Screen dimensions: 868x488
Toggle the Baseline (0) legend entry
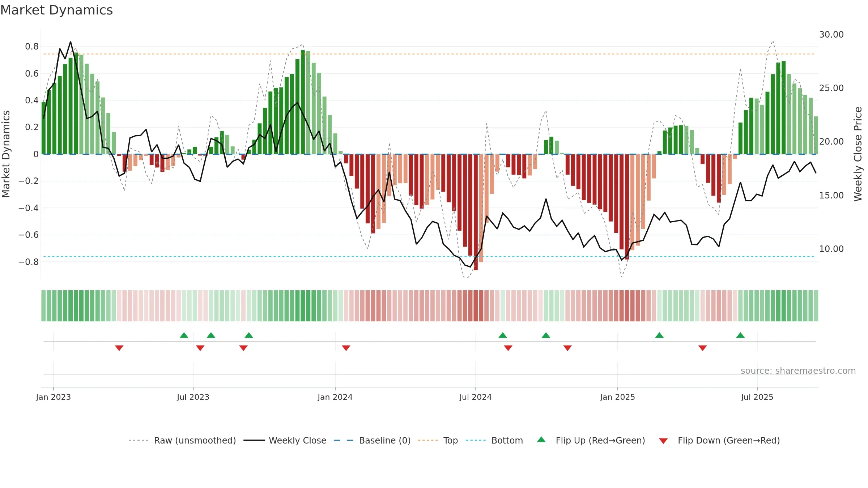(372, 440)
